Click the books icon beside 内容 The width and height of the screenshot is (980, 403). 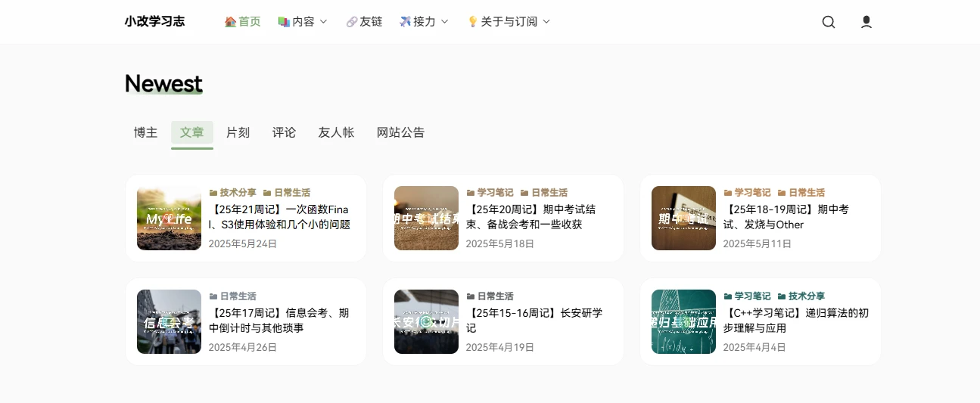(x=284, y=22)
